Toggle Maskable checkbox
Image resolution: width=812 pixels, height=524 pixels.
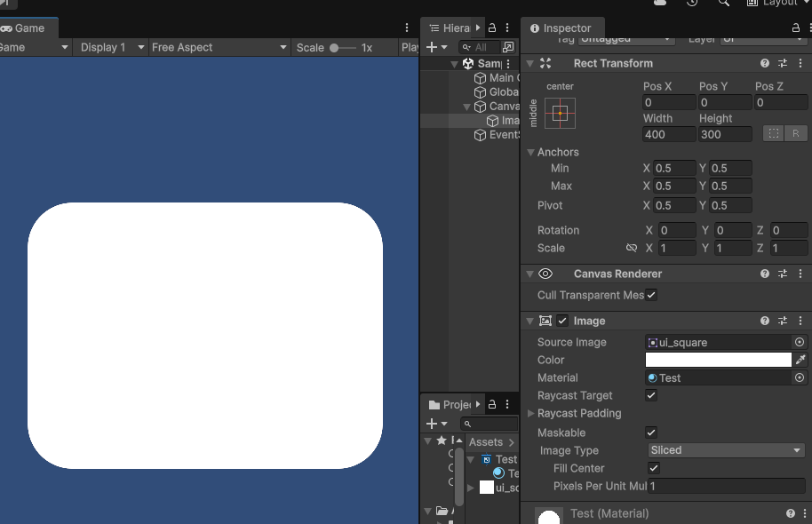[651, 433]
